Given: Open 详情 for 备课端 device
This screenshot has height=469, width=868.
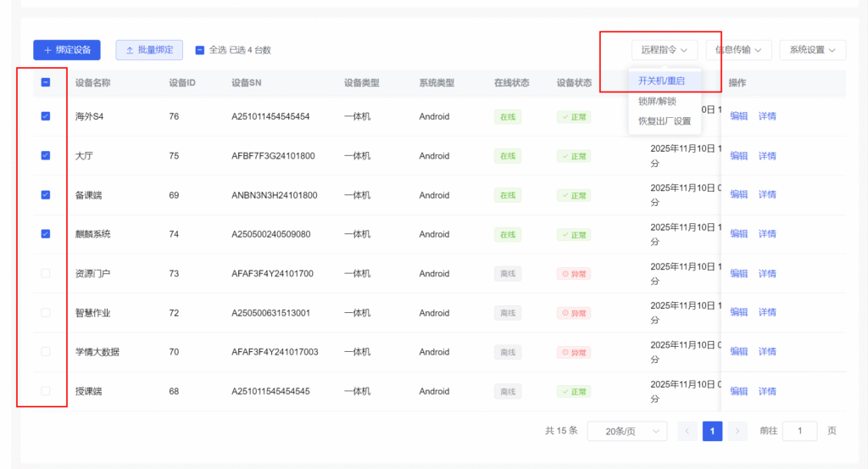Looking at the screenshot, I should pos(767,194).
